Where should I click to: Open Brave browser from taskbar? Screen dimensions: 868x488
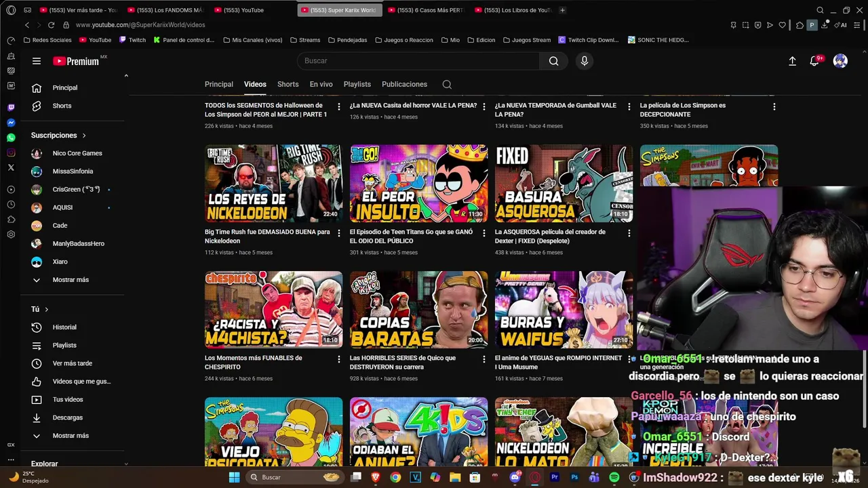[376, 477]
